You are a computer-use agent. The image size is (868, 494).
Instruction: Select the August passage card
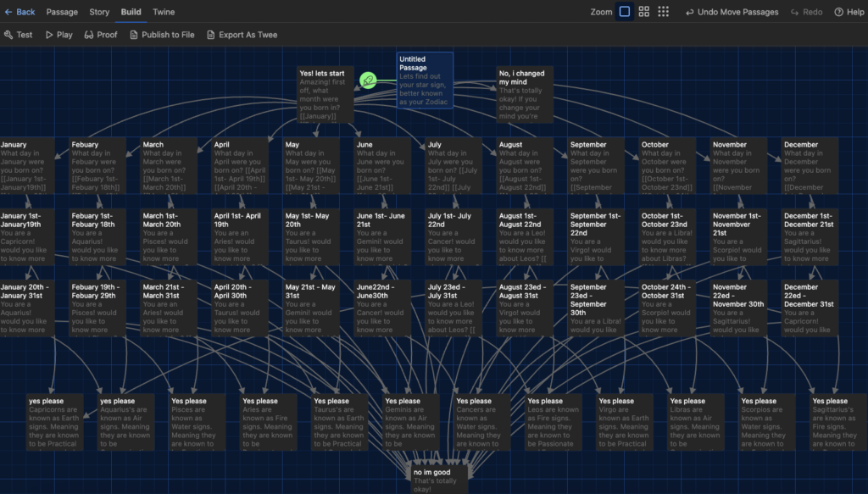[525, 166]
